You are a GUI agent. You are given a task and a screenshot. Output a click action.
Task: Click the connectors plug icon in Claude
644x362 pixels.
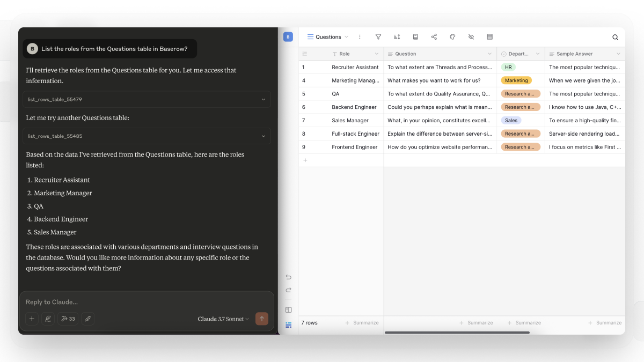coord(88,319)
